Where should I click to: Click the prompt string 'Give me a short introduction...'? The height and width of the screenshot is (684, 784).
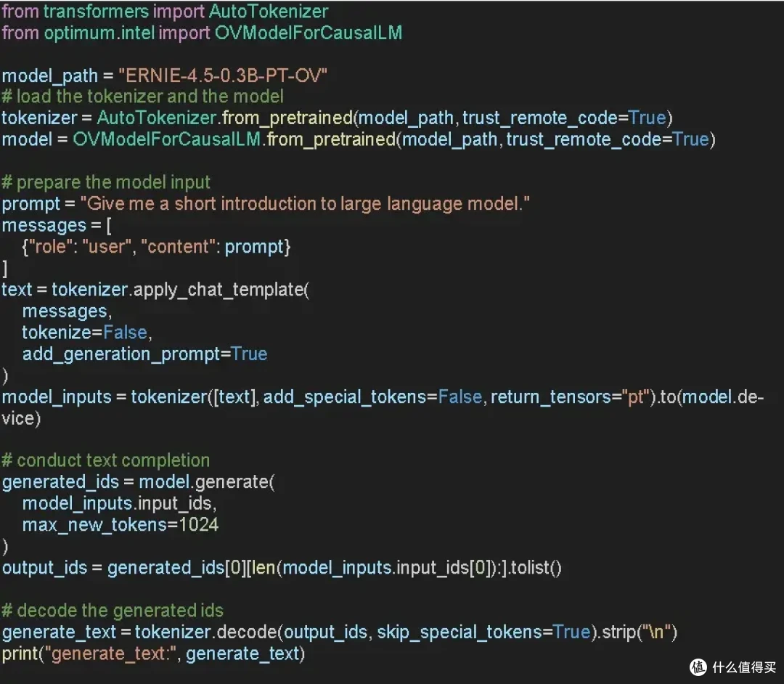coord(304,203)
